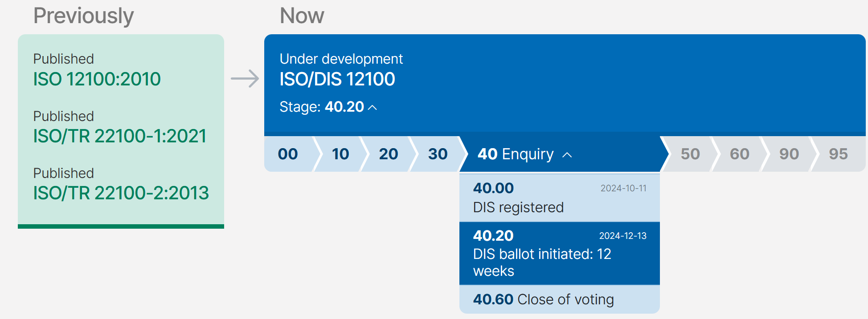868x319 pixels.
Task: Select stage 00 in the lifecycle bar
Action: coord(289,154)
